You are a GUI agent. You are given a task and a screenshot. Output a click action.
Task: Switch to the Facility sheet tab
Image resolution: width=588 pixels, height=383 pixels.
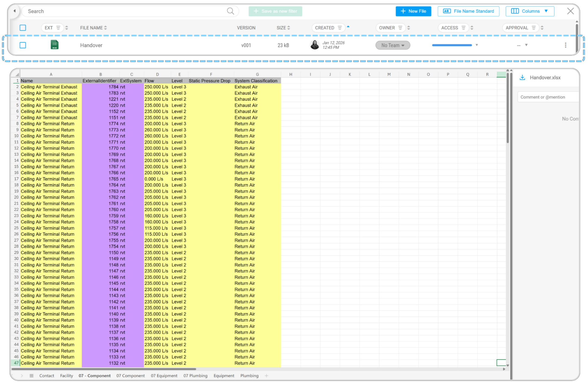coord(66,376)
